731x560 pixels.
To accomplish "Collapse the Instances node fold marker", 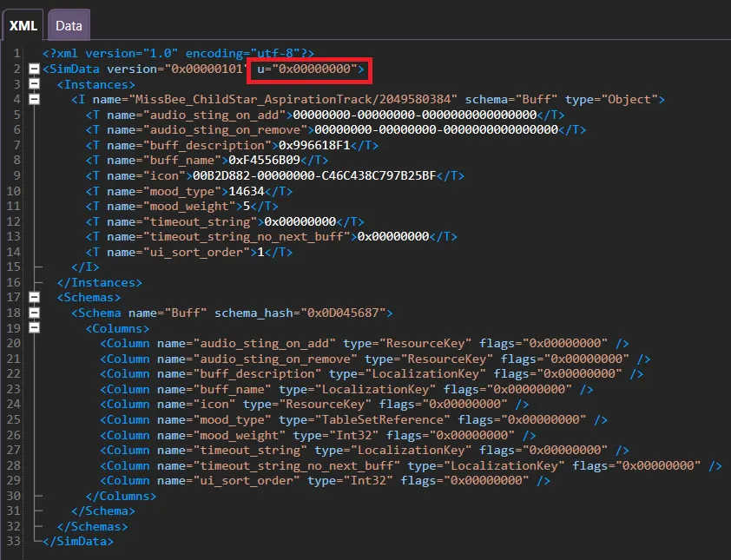I will pyautogui.click(x=34, y=84).
